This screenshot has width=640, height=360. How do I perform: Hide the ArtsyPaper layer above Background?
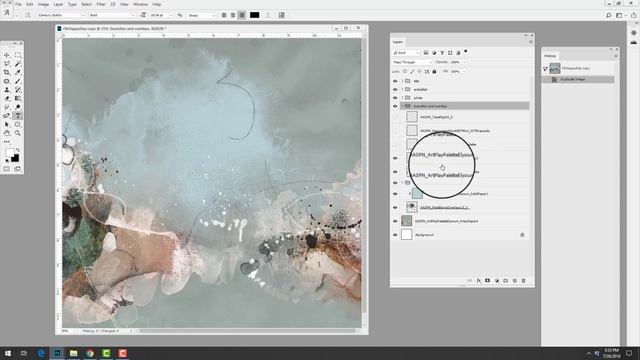click(395, 221)
